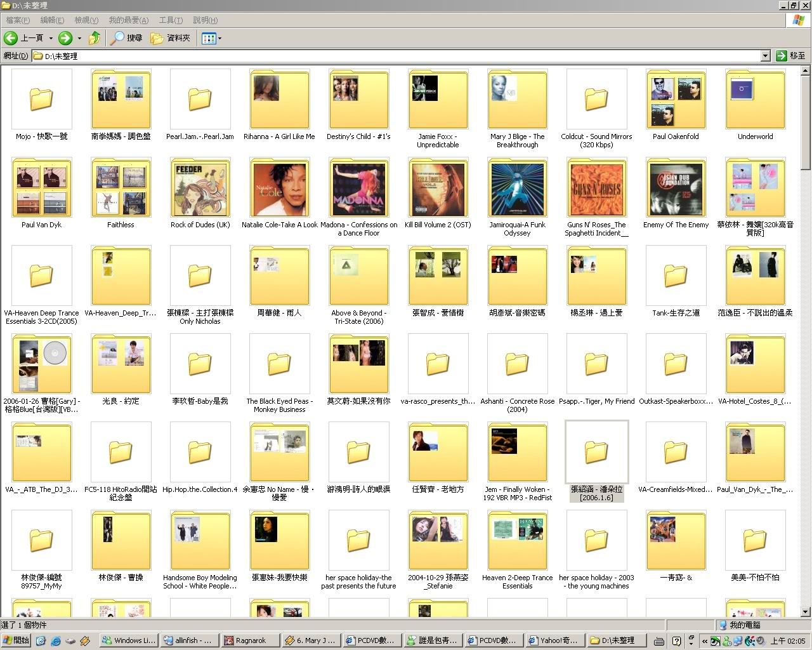Open the Views dropdown button

(211, 38)
